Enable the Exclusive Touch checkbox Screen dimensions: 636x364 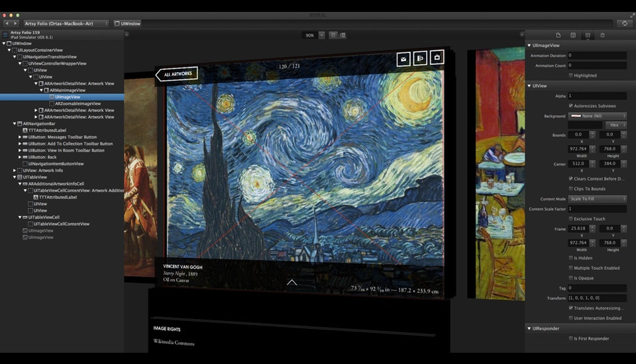[x=570, y=219]
